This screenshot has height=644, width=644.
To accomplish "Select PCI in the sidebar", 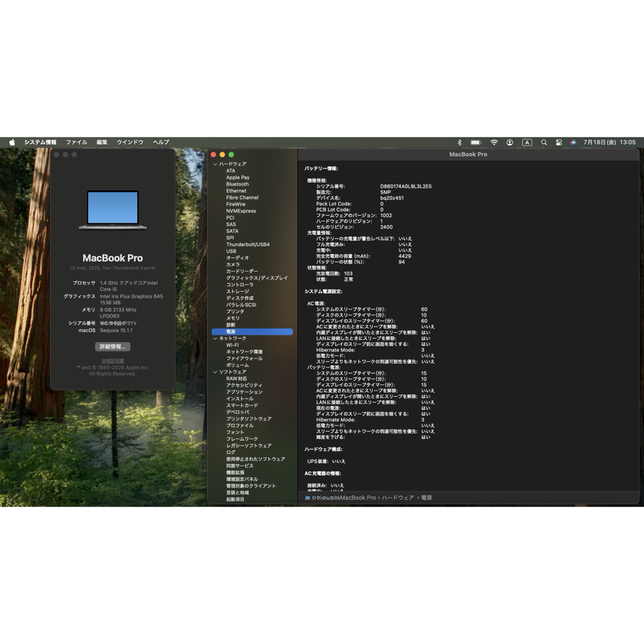I will coord(230,218).
